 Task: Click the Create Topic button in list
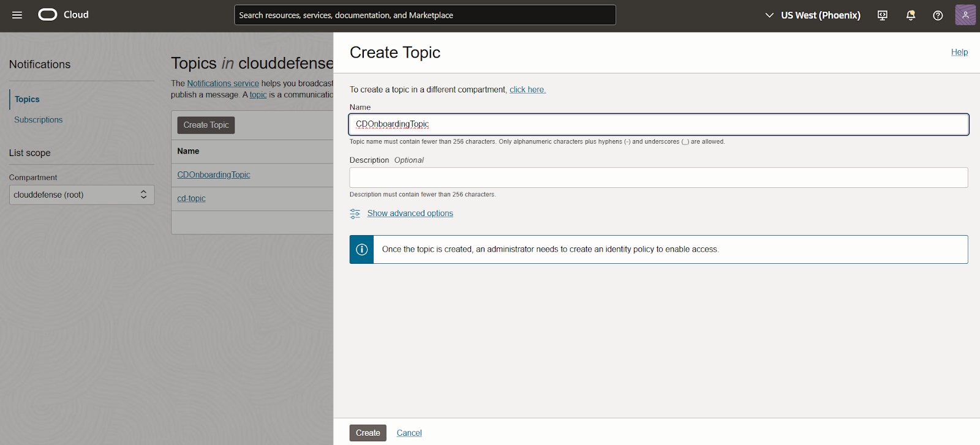coord(206,125)
